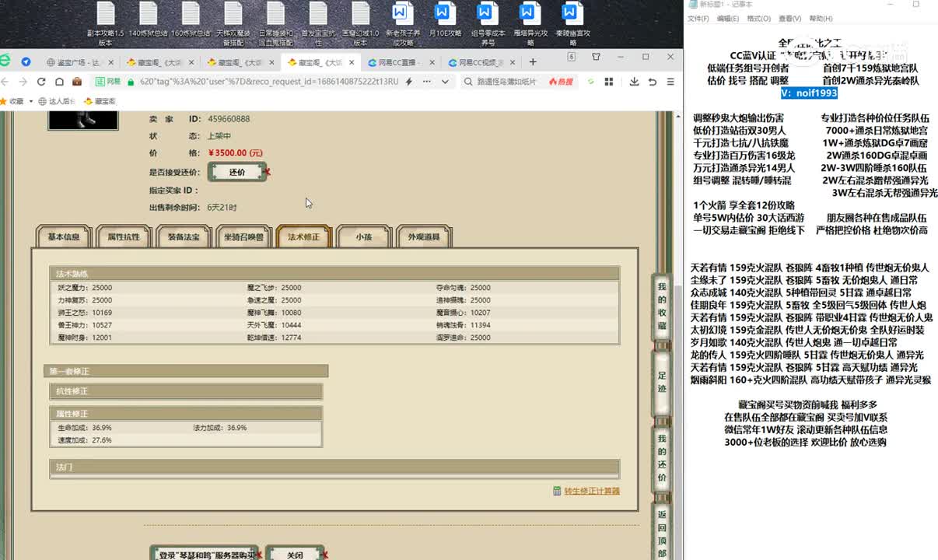The height and width of the screenshot is (560, 938).
Task: Click the 收藏 favorites star
Action: click(x=4, y=101)
